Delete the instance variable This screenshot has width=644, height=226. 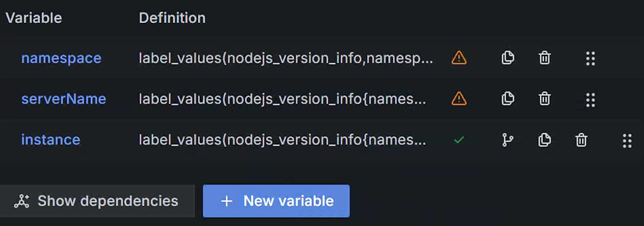(x=581, y=140)
